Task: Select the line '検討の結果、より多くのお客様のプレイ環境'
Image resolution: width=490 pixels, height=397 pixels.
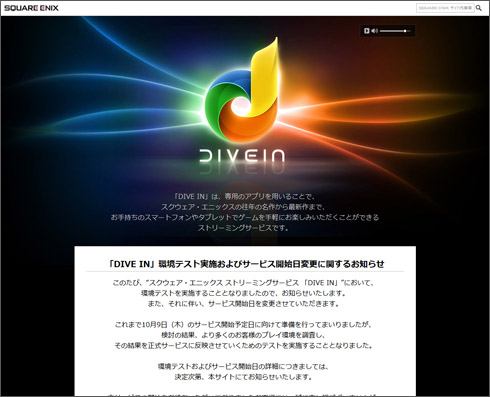Action: (243, 335)
